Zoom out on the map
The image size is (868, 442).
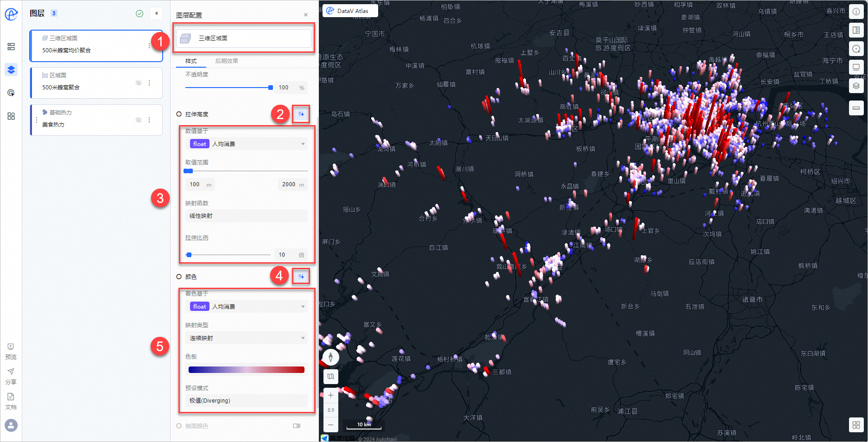(x=330, y=424)
